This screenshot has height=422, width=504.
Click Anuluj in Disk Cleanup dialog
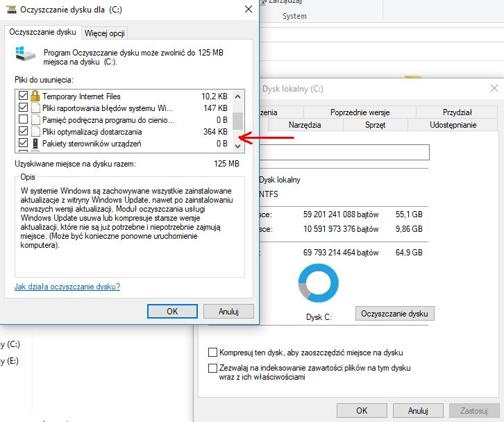pyautogui.click(x=228, y=311)
